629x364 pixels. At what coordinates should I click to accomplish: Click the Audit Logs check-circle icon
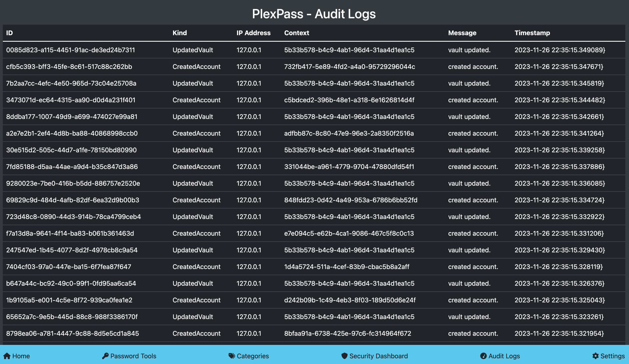tap(483, 356)
